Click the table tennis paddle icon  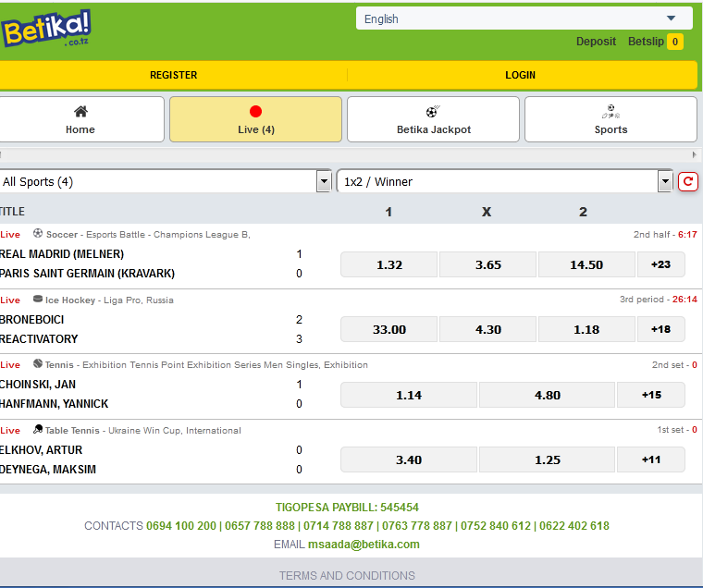38,429
